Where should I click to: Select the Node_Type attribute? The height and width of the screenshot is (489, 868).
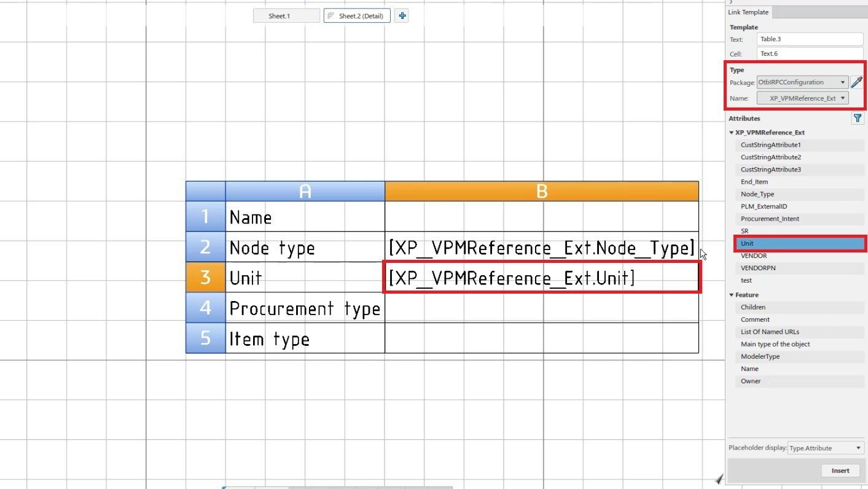pos(800,194)
